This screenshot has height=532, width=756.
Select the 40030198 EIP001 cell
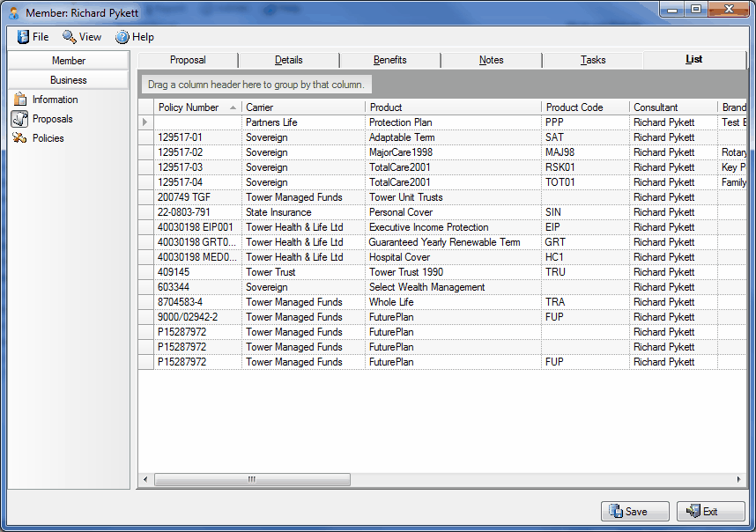tap(197, 227)
